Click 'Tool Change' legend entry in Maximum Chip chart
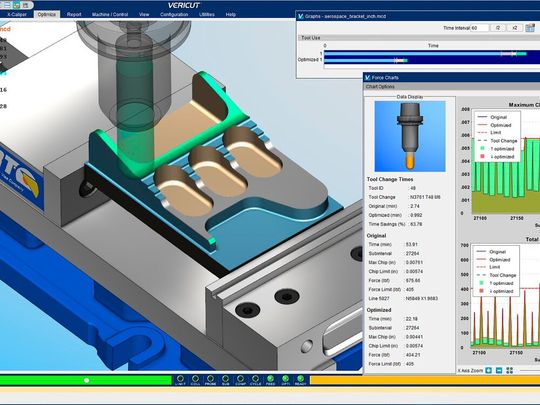The height and width of the screenshot is (405, 540). tap(504, 141)
